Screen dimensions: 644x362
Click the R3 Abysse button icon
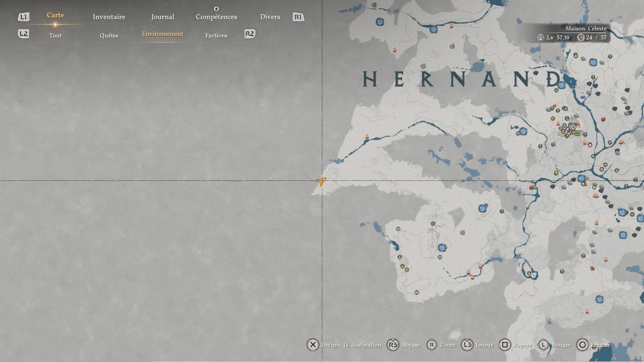click(393, 345)
